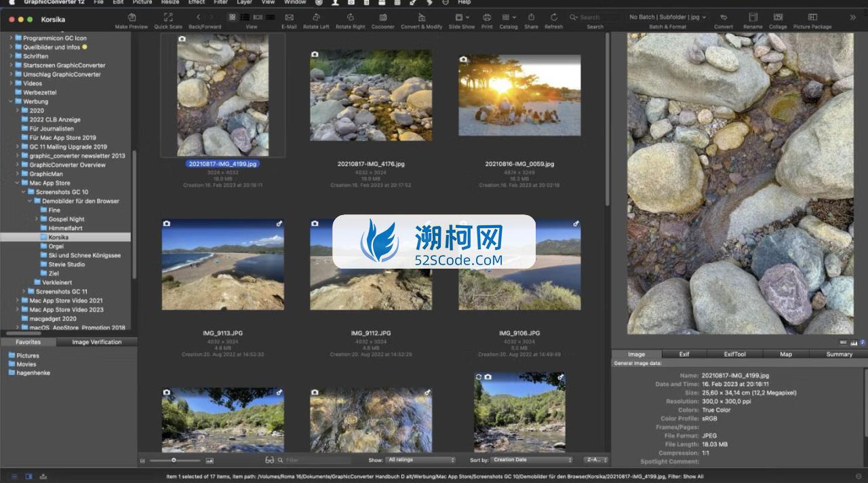The height and width of the screenshot is (483, 868).
Task: Select the Stevie Studio folder
Action: 66,265
